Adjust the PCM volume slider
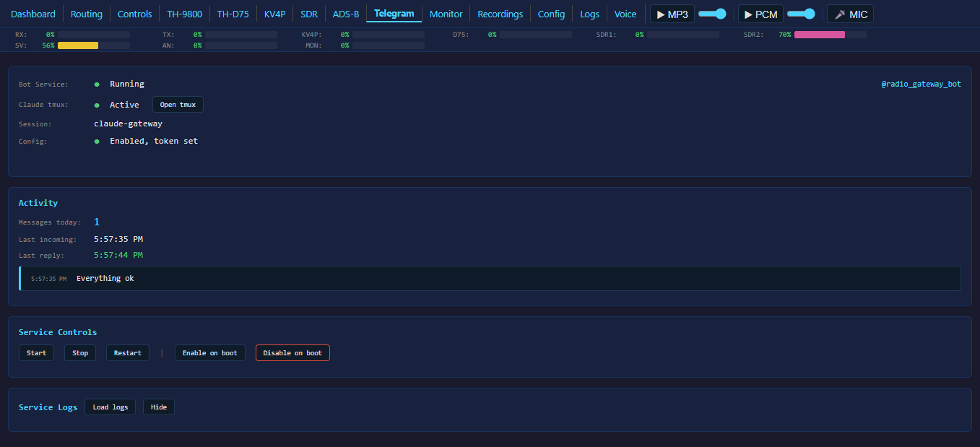 [801, 14]
